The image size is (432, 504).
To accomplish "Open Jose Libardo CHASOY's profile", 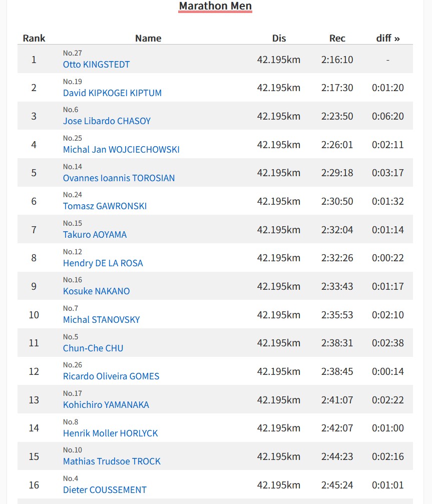I will point(107,121).
